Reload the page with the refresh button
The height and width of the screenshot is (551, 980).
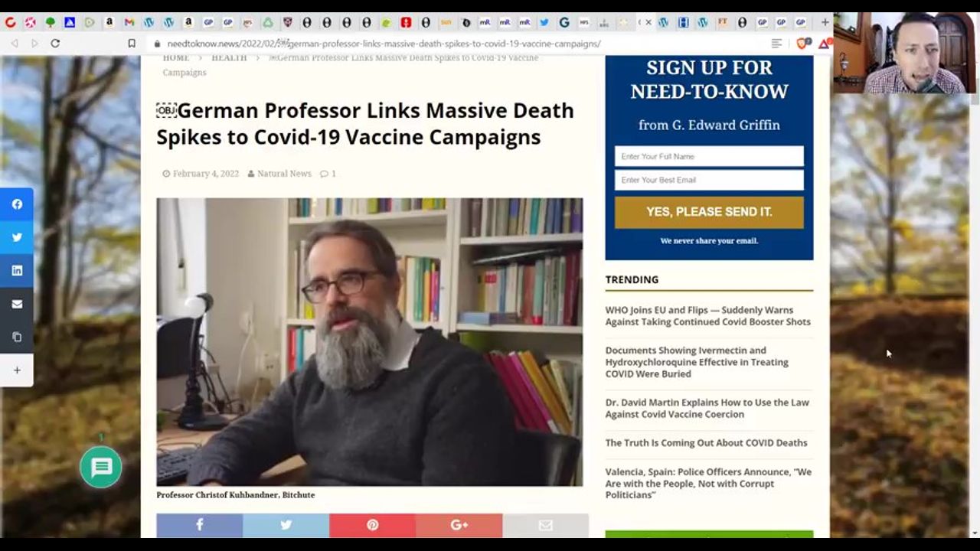[x=55, y=44]
